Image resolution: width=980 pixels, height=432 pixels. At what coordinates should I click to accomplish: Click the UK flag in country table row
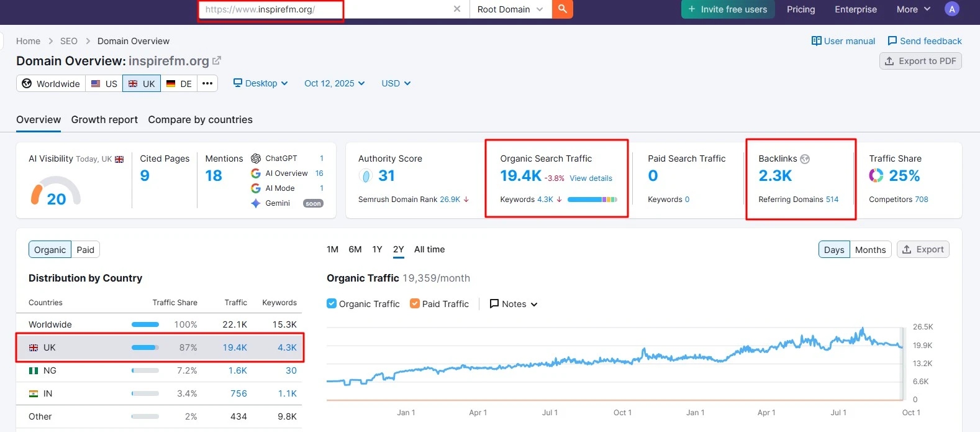tap(34, 347)
